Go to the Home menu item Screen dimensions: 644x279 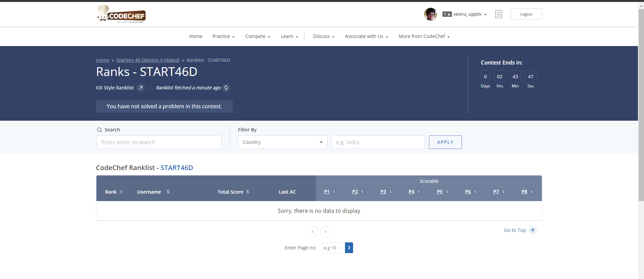196,36
